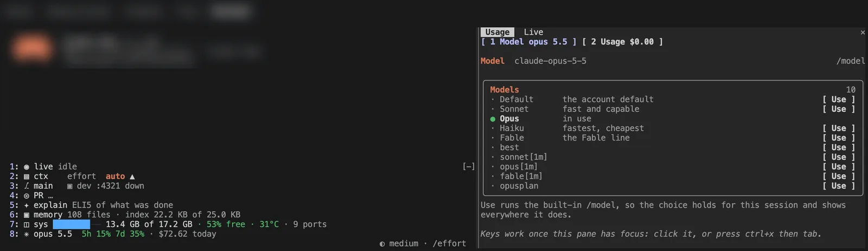Click the green in-use dot beside Opus
The width and height of the screenshot is (868, 251).
point(493,119)
